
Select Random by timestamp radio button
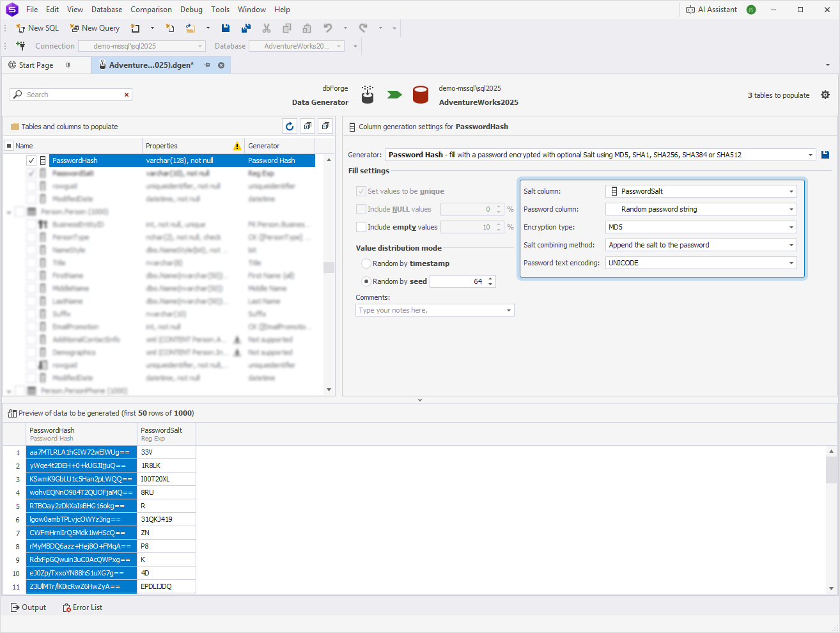366,263
